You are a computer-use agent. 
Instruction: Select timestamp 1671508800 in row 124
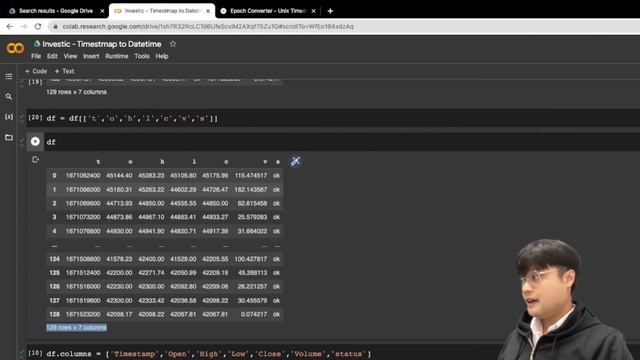(83, 259)
